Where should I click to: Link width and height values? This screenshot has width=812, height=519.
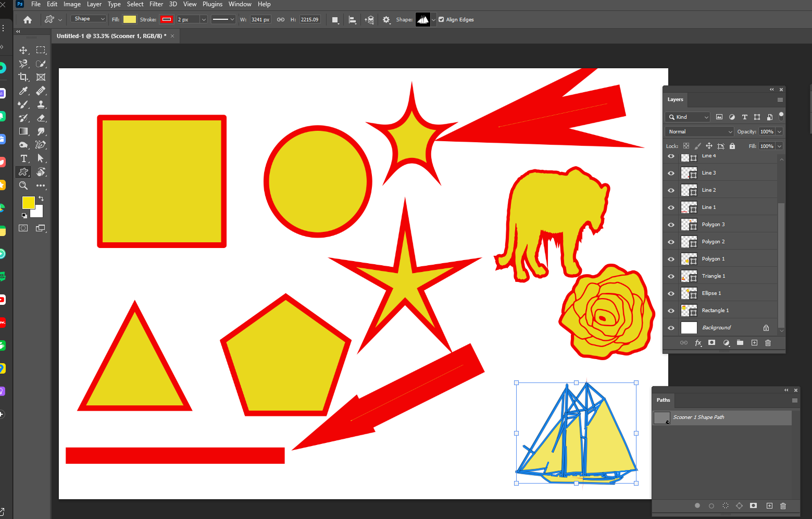click(x=281, y=19)
